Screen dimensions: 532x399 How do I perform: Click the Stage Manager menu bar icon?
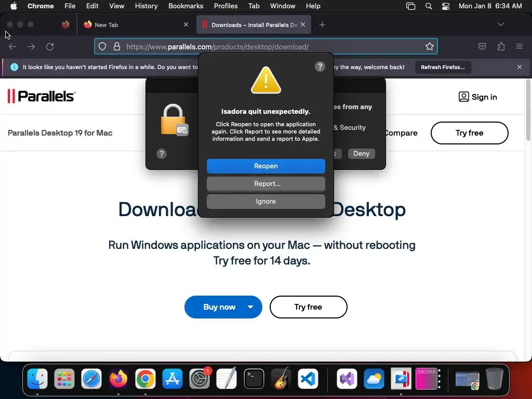410,6
